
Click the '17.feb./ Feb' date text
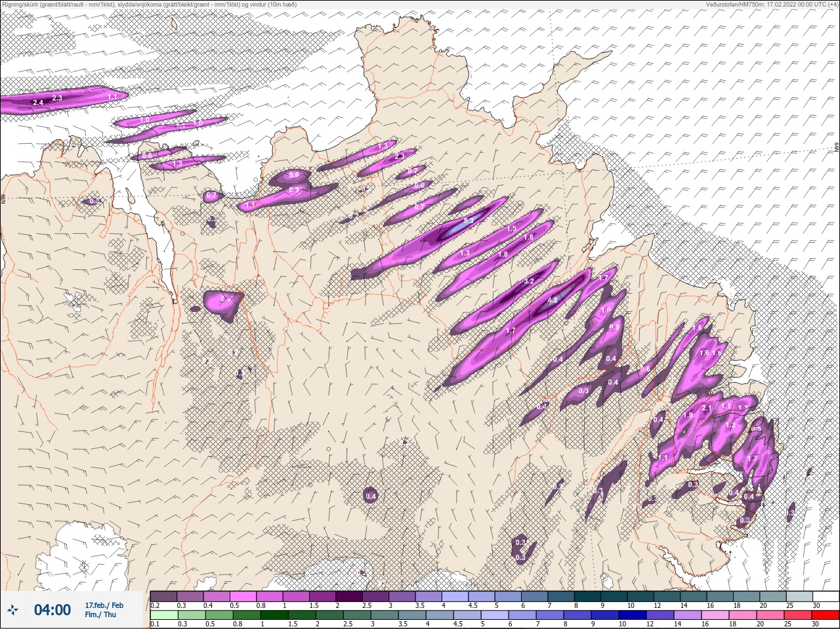104,605
